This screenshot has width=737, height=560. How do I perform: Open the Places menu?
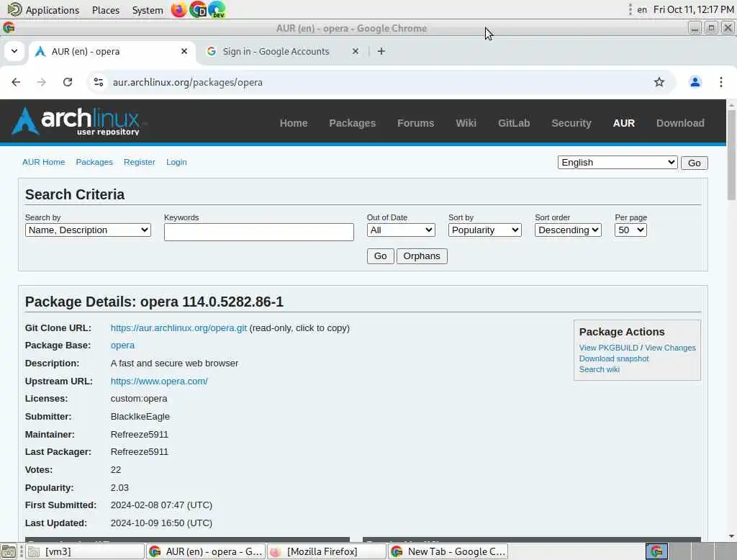click(106, 10)
